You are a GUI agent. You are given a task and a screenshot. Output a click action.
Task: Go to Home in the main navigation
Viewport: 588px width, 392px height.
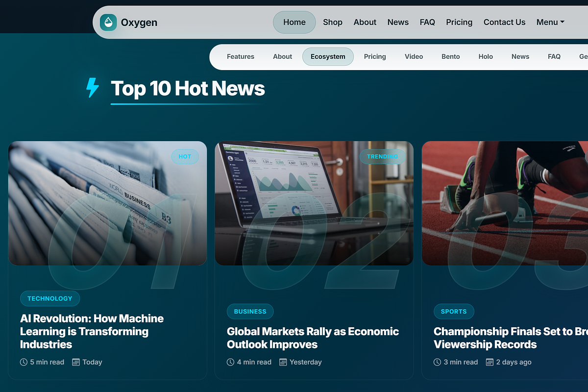tap(294, 22)
